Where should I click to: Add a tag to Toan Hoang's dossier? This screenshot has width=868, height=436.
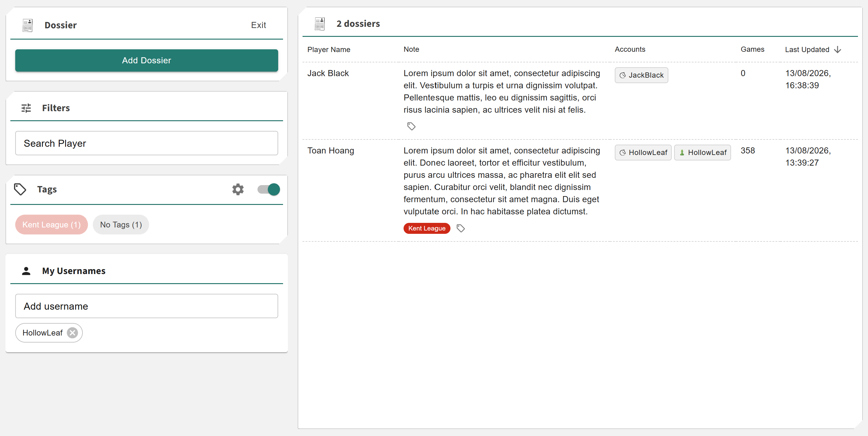(460, 228)
